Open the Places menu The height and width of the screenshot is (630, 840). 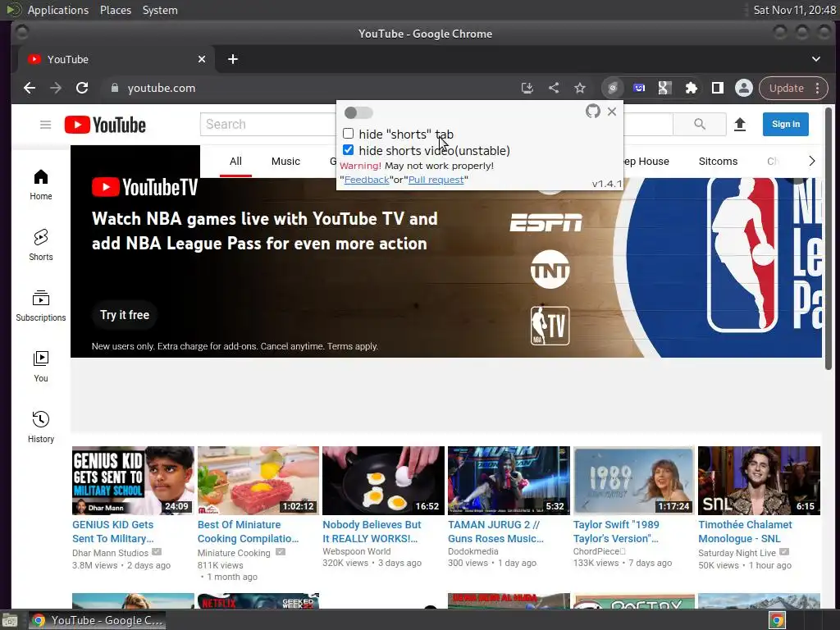(x=116, y=10)
